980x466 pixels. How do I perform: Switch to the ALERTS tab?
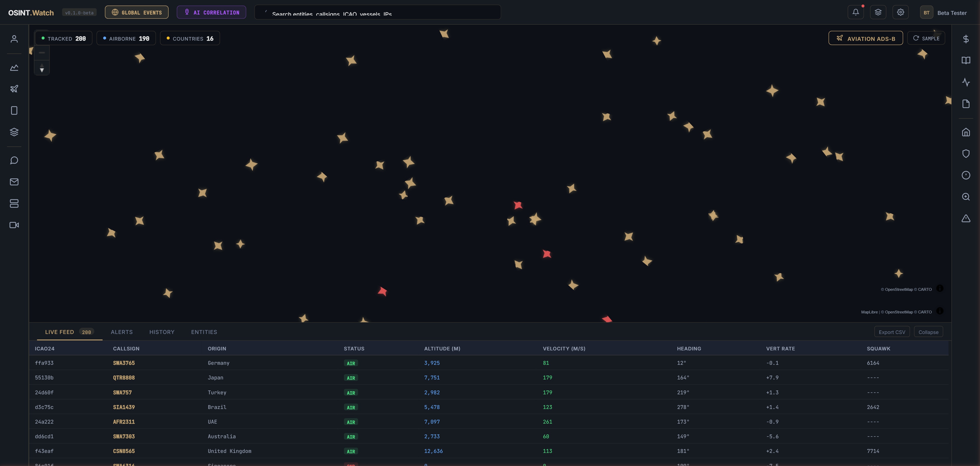click(122, 331)
